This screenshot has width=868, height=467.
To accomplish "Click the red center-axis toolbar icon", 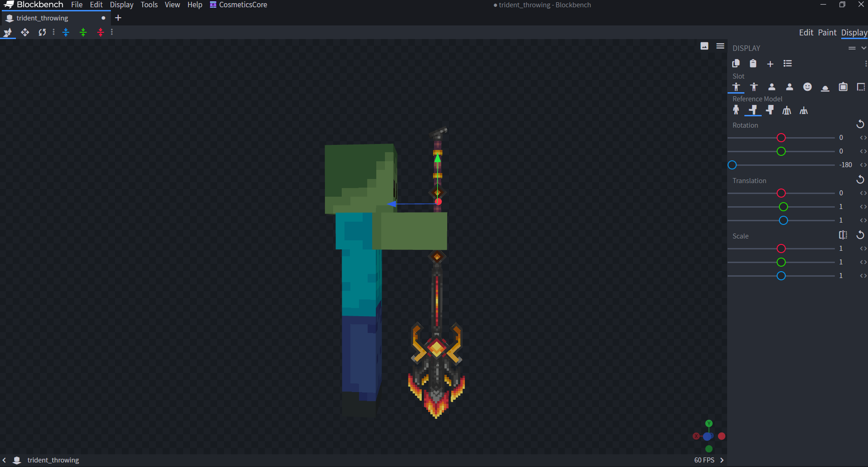I will click(x=100, y=32).
